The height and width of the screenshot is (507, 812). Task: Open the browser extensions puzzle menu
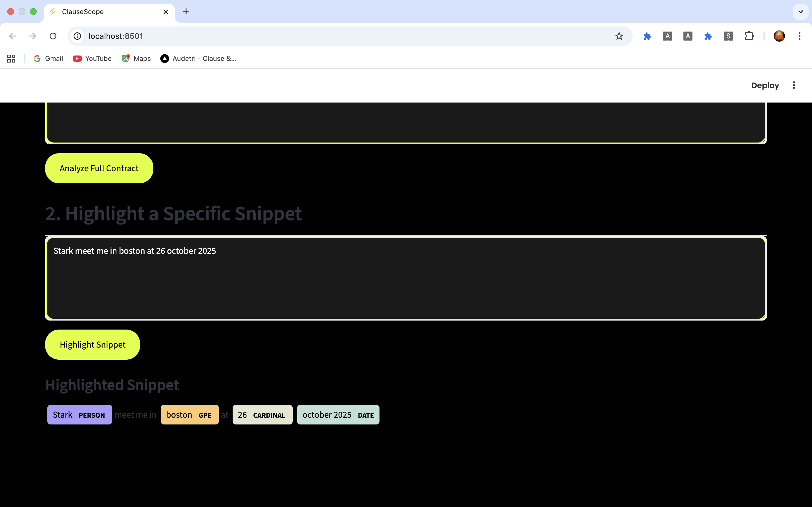[749, 36]
